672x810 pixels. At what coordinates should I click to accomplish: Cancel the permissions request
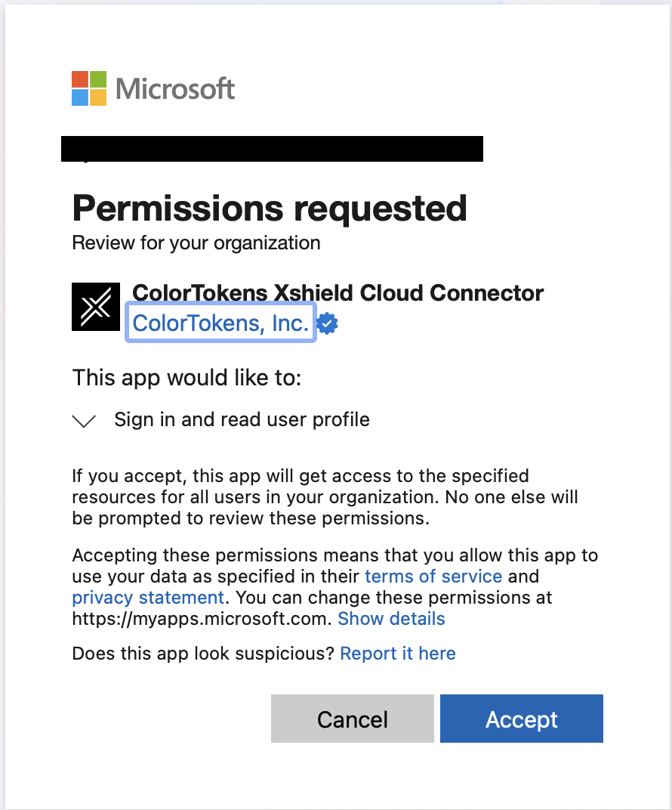(352, 719)
